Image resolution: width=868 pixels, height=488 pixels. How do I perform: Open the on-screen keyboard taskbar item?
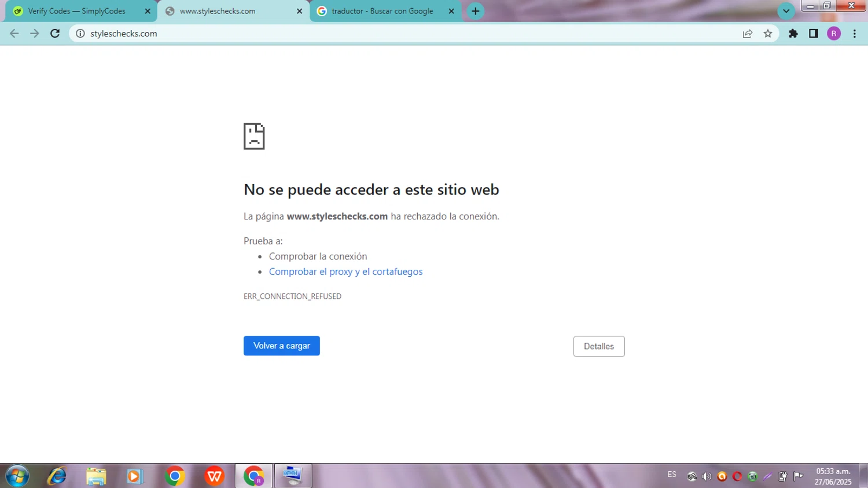pyautogui.click(x=293, y=476)
